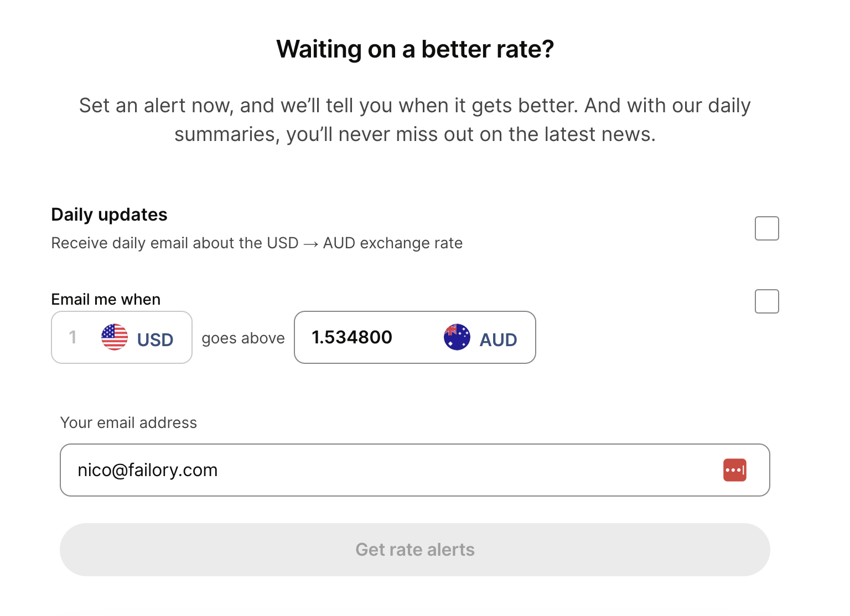Click the Your email address label

(x=128, y=422)
